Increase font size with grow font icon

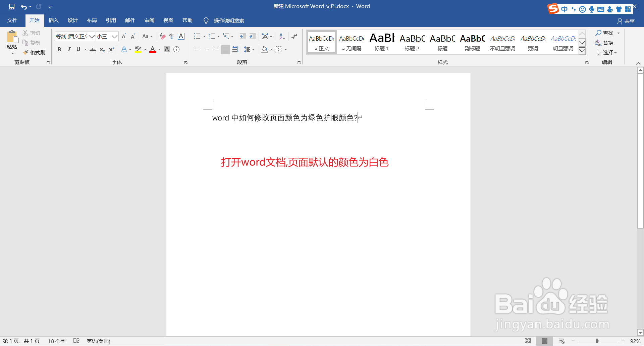coord(124,36)
